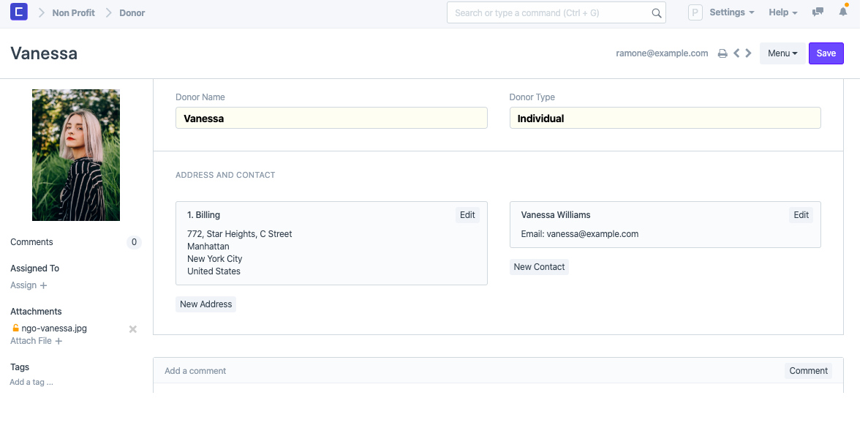The image size is (868, 447).
Task: Click '772, Star Heights, C Street' text
Action: (x=239, y=234)
